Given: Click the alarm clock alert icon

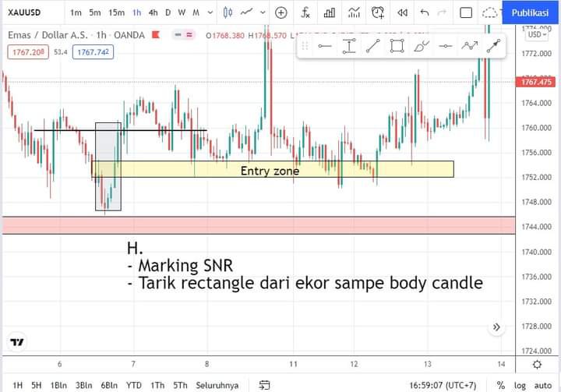Looking at the screenshot, I should 378,12.
